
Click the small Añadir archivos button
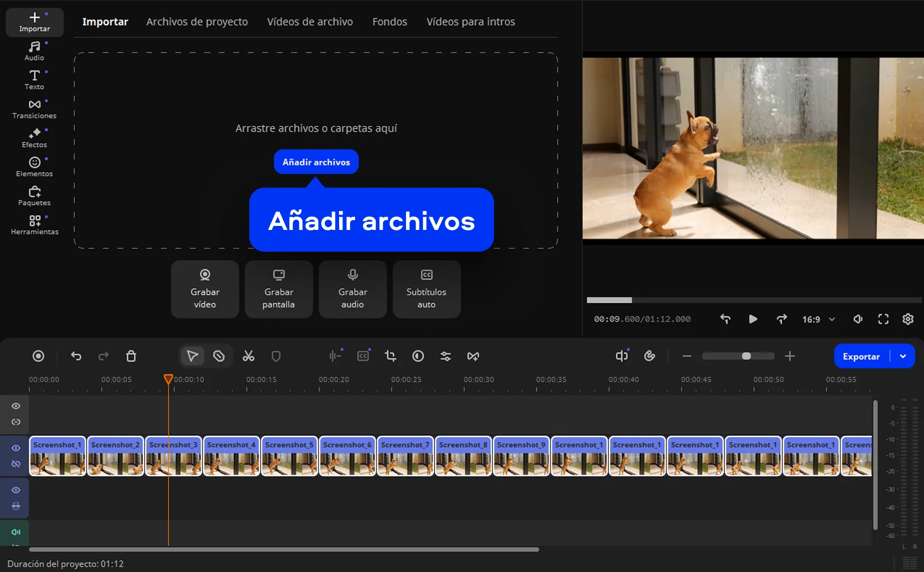click(316, 162)
